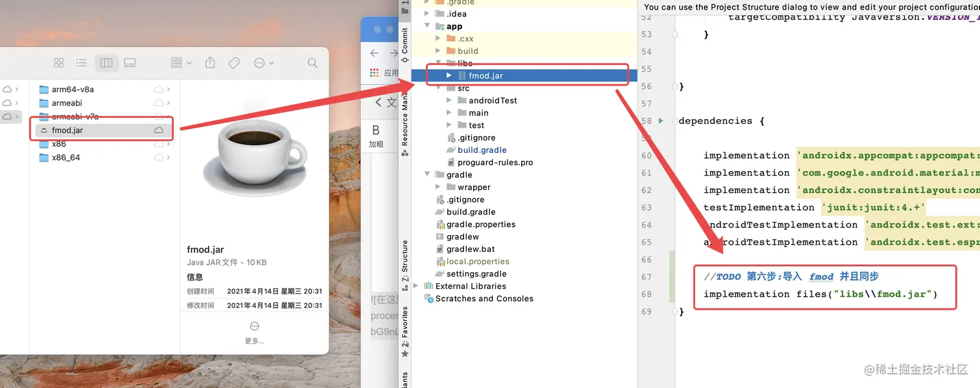Click the Finder share icon

[210, 63]
